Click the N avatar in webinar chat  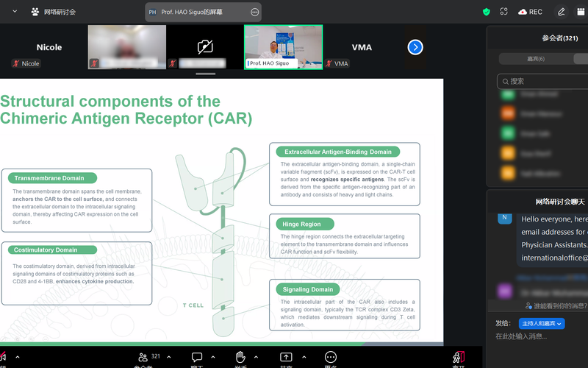(504, 217)
